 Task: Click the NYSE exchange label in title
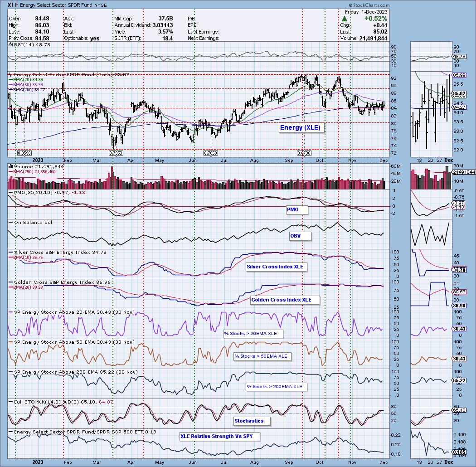pos(100,5)
